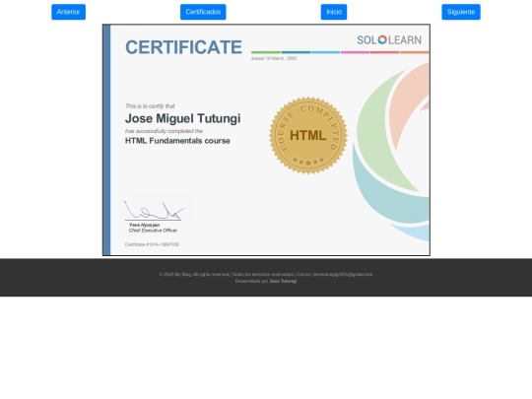Go to the previous certificate with Anterior
Viewport: 532px width, 399px height.
tap(68, 12)
